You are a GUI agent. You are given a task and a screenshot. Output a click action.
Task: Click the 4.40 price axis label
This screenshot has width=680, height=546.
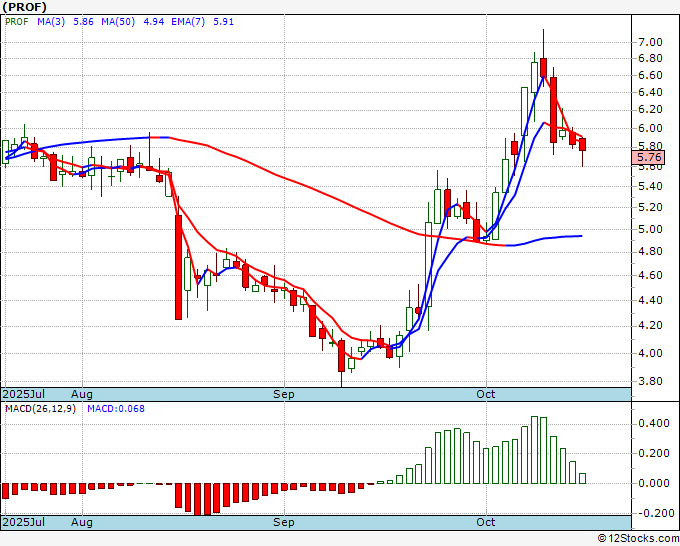pos(650,300)
